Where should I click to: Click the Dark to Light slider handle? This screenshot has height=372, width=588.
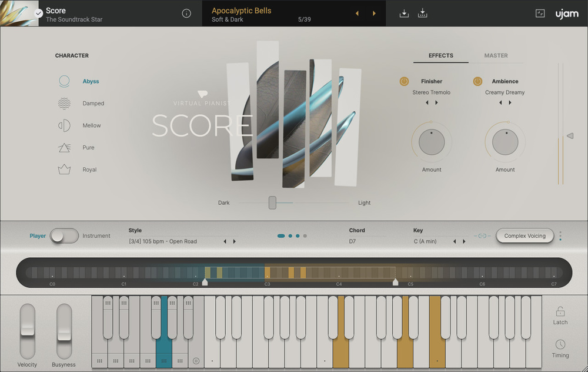coord(273,202)
